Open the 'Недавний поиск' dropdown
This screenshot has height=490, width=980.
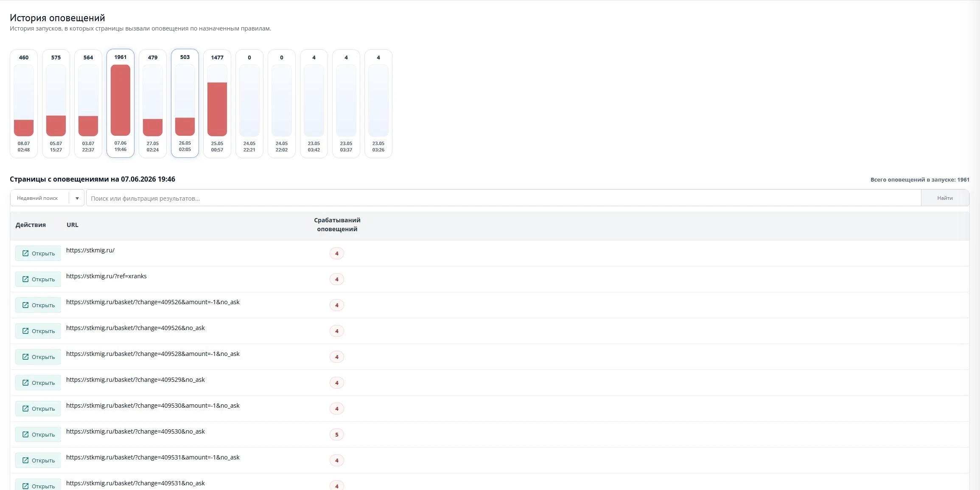click(47, 198)
